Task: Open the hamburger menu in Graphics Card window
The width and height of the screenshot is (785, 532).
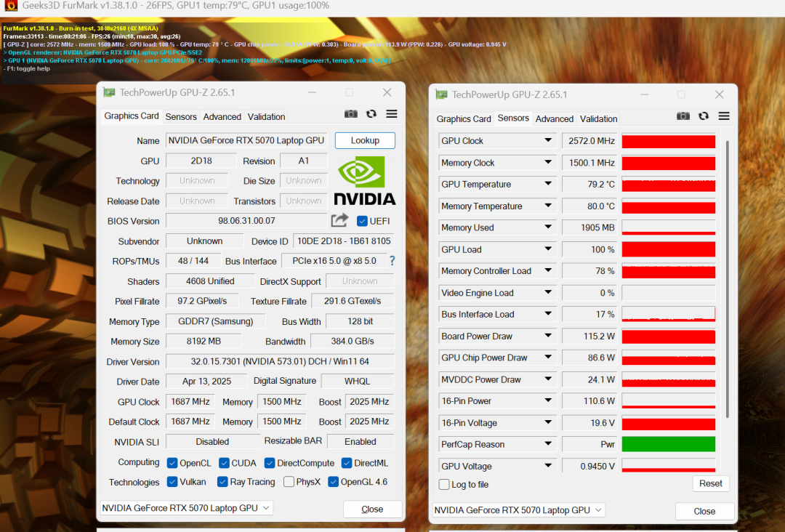Action: [392, 114]
